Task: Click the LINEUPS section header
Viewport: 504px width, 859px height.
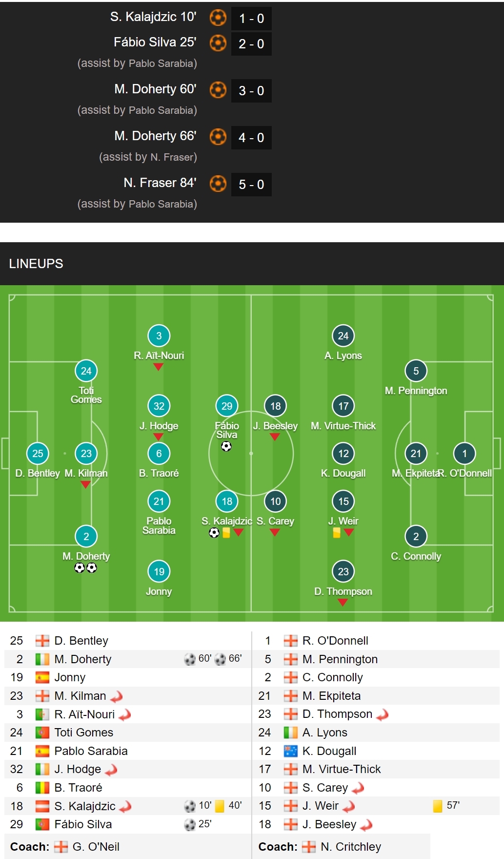Action: tap(36, 264)
